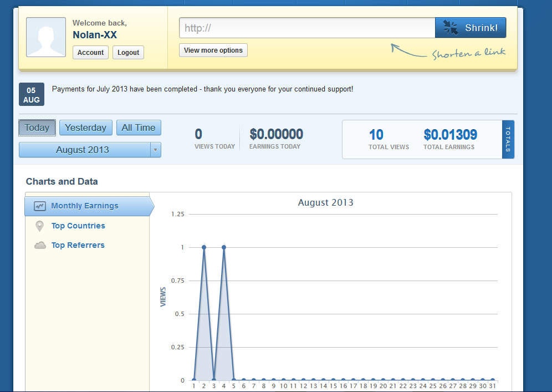The image size is (552, 392).
Task: Click the chart data point on day 2
Action: 204,247
